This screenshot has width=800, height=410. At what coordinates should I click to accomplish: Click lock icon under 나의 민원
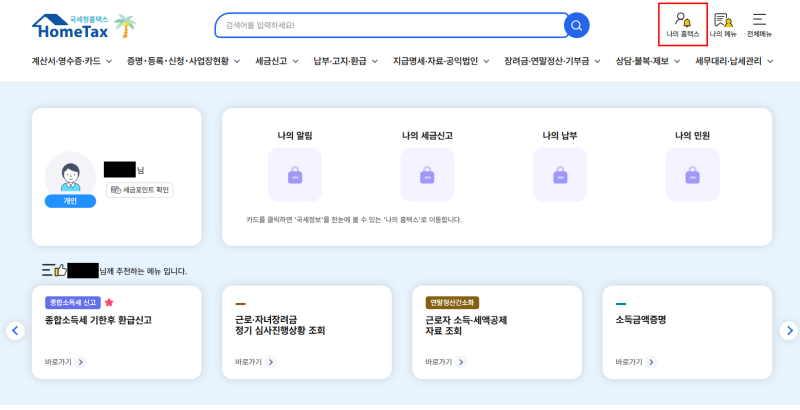[x=692, y=175]
